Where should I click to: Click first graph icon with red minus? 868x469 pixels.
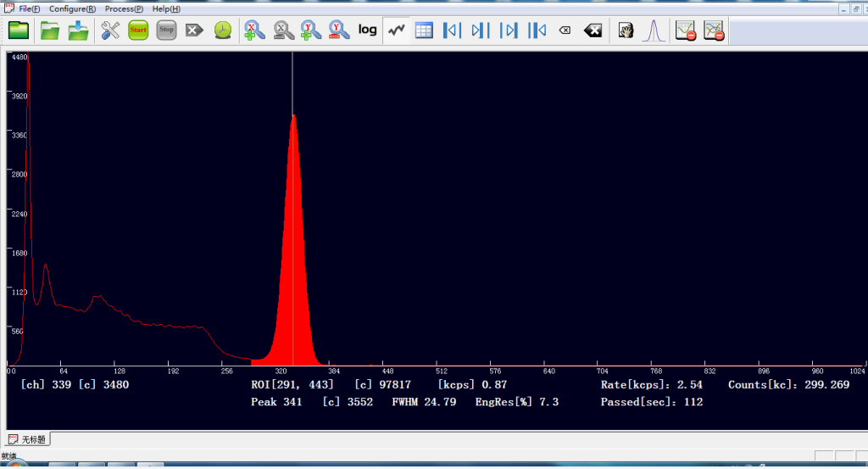[685, 31]
